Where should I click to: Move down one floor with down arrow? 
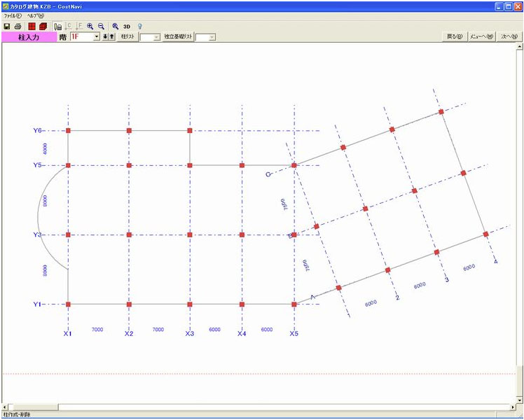click(x=105, y=36)
